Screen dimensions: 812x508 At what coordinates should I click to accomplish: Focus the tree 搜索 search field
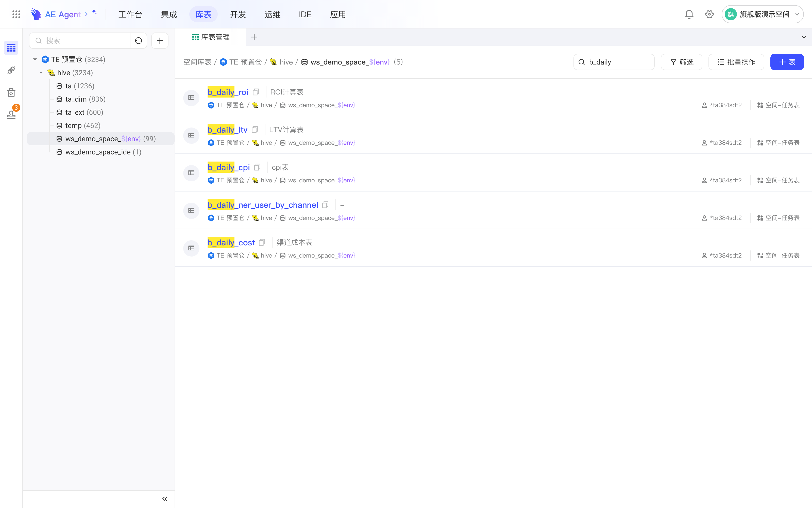pyautogui.click(x=80, y=41)
